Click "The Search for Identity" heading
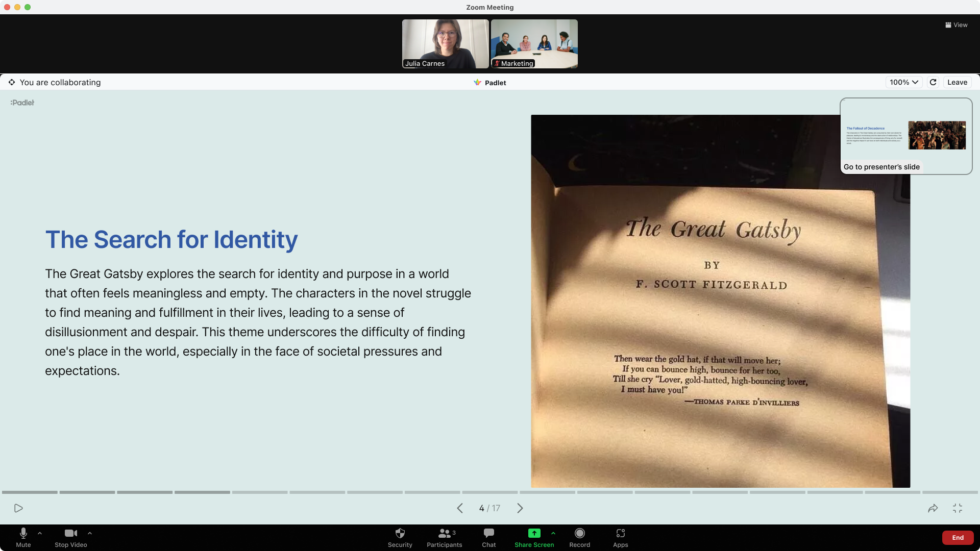This screenshot has height=551, width=980. point(171,240)
